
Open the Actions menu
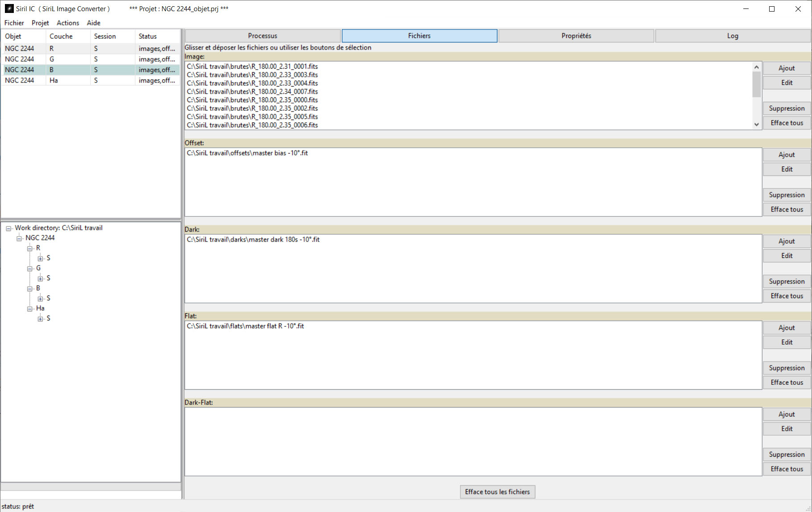pos(68,23)
